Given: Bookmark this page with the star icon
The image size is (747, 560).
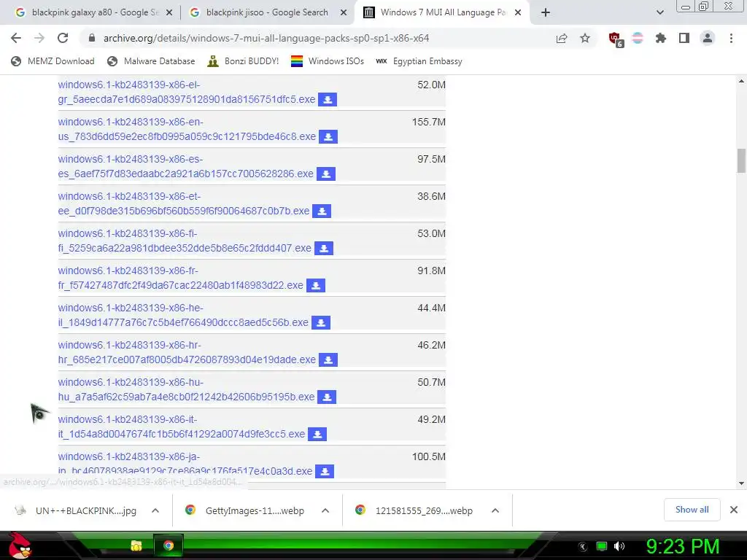Looking at the screenshot, I should (x=585, y=38).
